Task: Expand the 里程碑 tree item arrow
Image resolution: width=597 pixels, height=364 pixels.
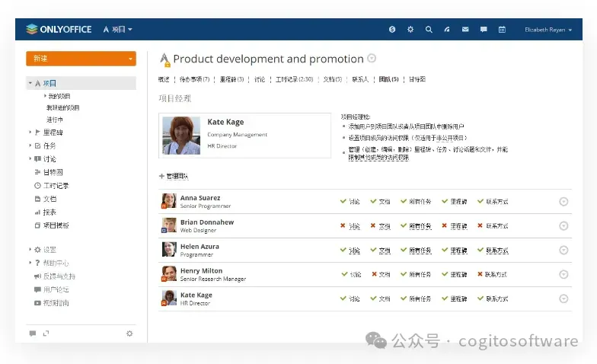Action: (x=30, y=133)
